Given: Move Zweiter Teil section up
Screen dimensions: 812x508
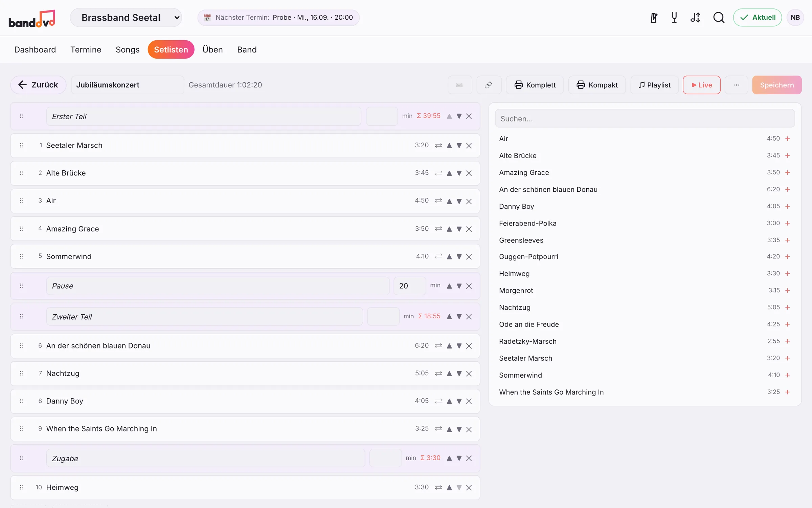Looking at the screenshot, I should tap(449, 317).
